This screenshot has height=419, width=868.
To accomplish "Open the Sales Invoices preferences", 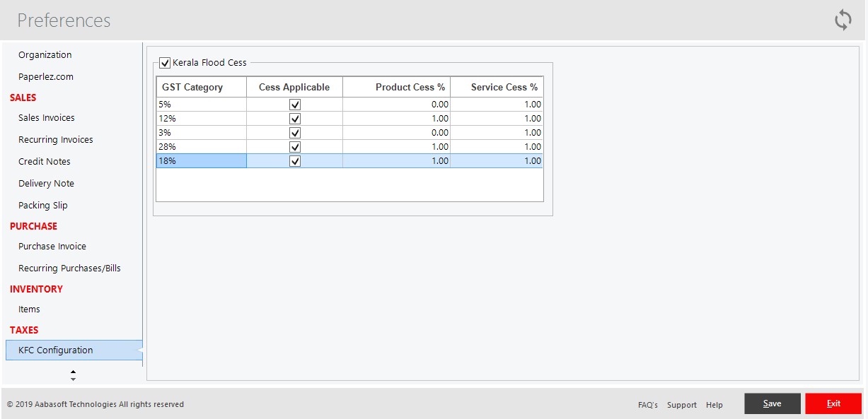I will 46,117.
